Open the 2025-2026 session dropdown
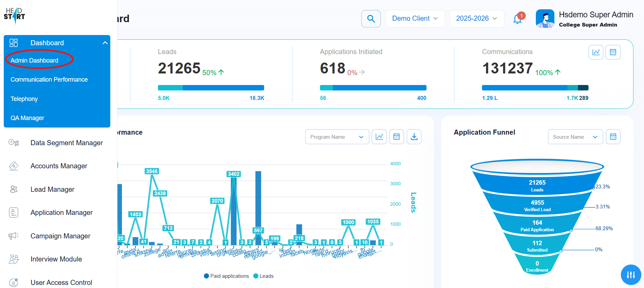The height and width of the screenshot is (288, 644). pyautogui.click(x=477, y=19)
